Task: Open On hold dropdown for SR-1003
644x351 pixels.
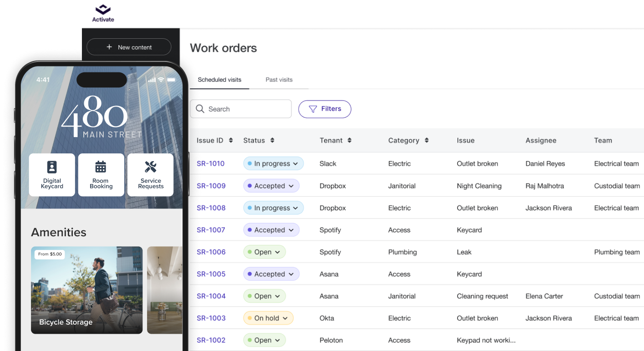Action: point(269,318)
